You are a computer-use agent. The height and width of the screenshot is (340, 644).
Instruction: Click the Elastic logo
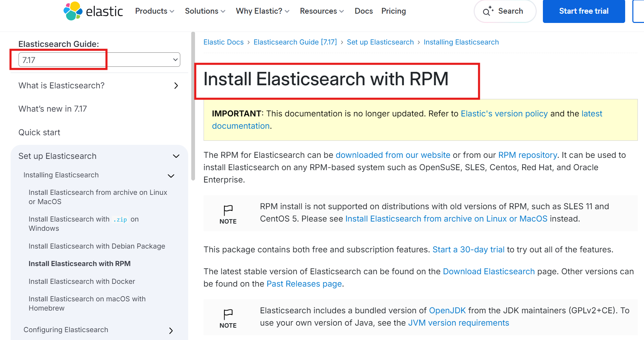[93, 11]
